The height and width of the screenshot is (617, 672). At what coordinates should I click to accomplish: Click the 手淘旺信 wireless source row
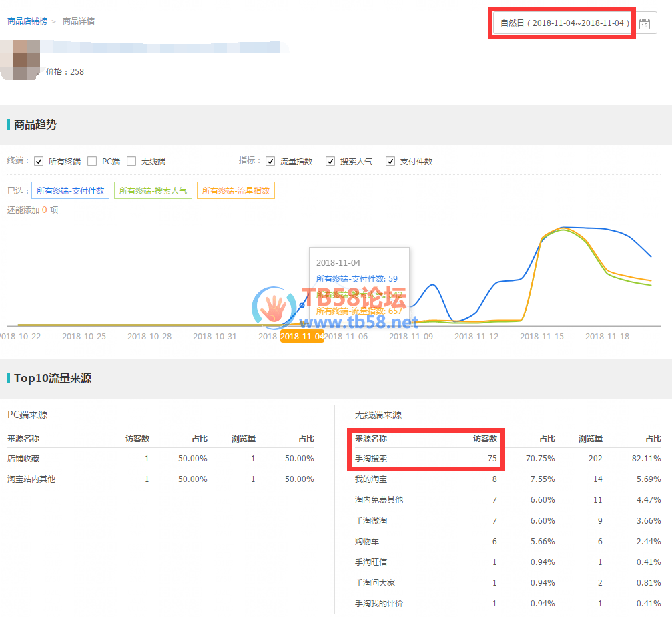point(508,562)
